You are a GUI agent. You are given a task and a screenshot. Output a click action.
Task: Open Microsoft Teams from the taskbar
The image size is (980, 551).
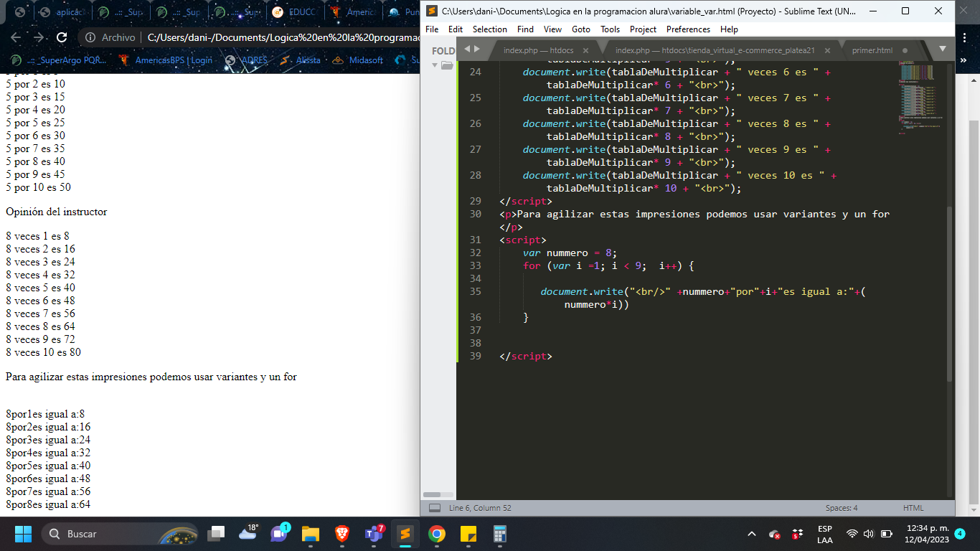[374, 534]
